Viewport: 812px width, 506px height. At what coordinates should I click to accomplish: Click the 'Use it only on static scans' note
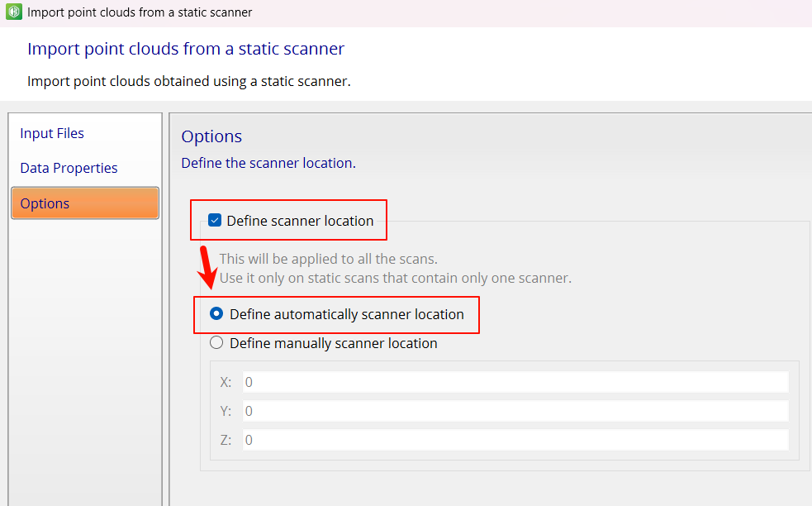tap(395, 278)
